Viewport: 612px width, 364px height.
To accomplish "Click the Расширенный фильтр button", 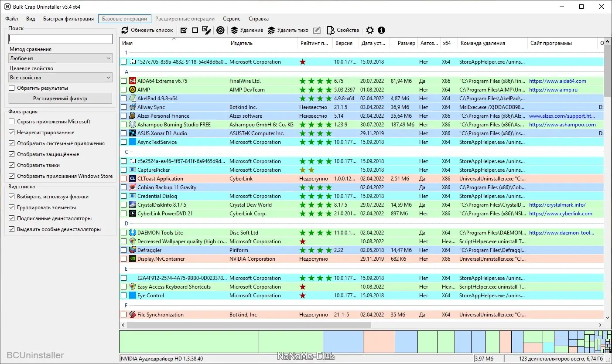I will (60, 99).
